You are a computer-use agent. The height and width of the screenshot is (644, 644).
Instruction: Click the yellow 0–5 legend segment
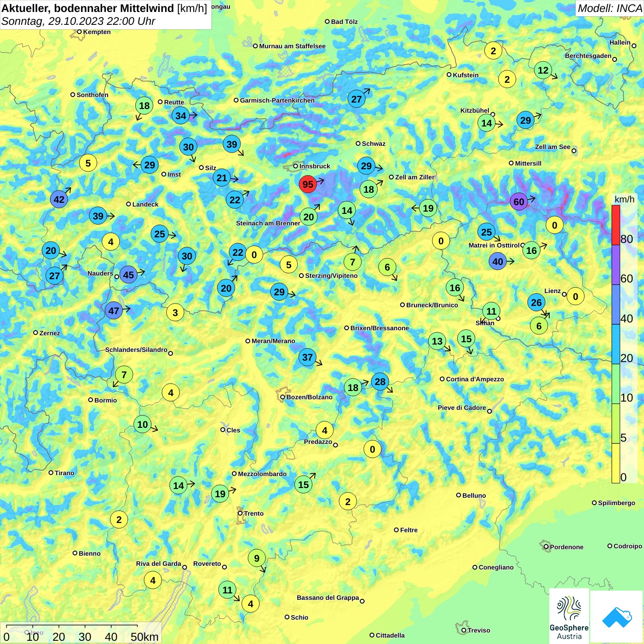616,463
